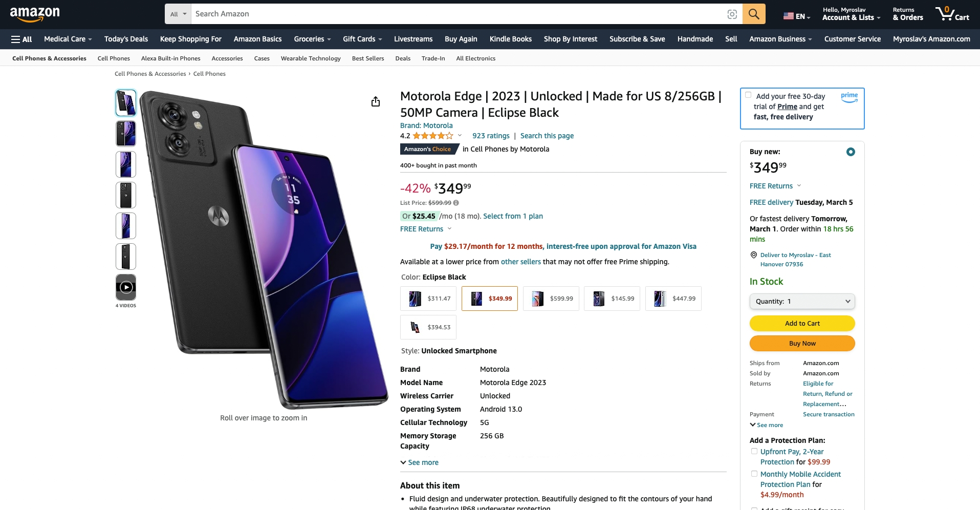Open visual search camera icon
980x510 pixels.
pyautogui.click(x=732, y=14)
